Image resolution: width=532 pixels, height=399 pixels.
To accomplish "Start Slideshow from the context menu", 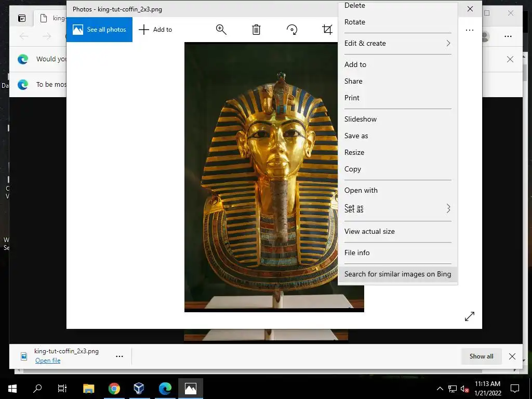I will [x=398, y=119].
